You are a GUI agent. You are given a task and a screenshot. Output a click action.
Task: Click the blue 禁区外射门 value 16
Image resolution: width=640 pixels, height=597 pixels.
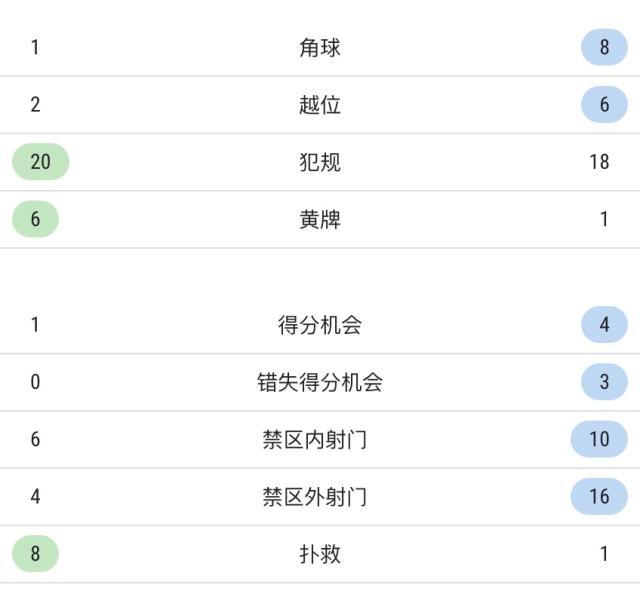tap(599, 496)
